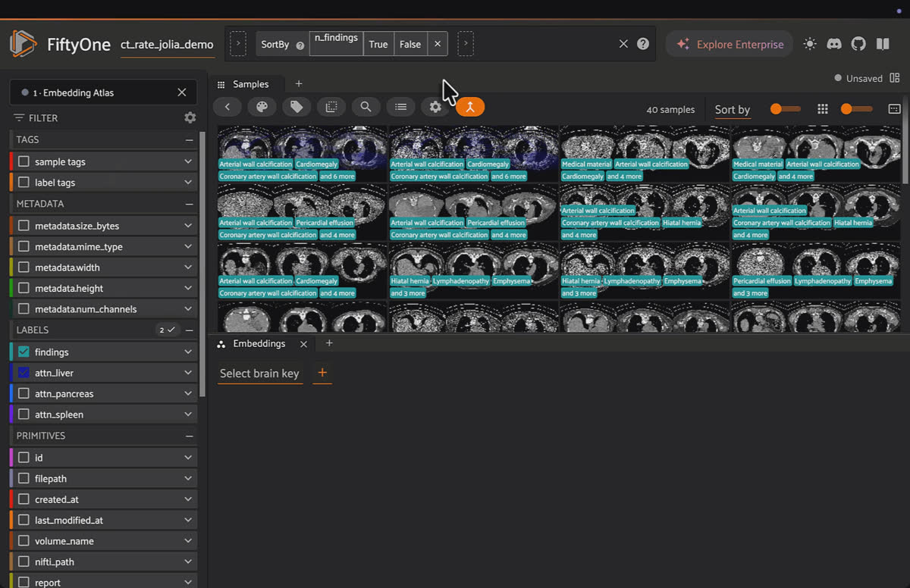The width and height of the screenshot is (910, 588).
Task: Check the metadata.width field checkbox
Action: [24, 267]
